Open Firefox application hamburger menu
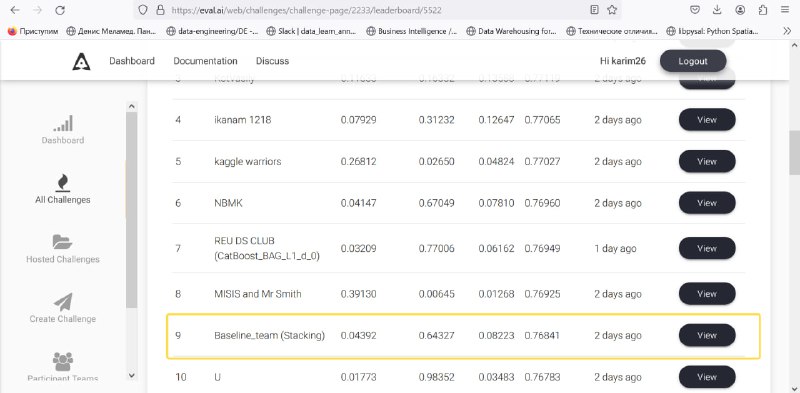This screenshot has height=393, width=800. [785, 10]
